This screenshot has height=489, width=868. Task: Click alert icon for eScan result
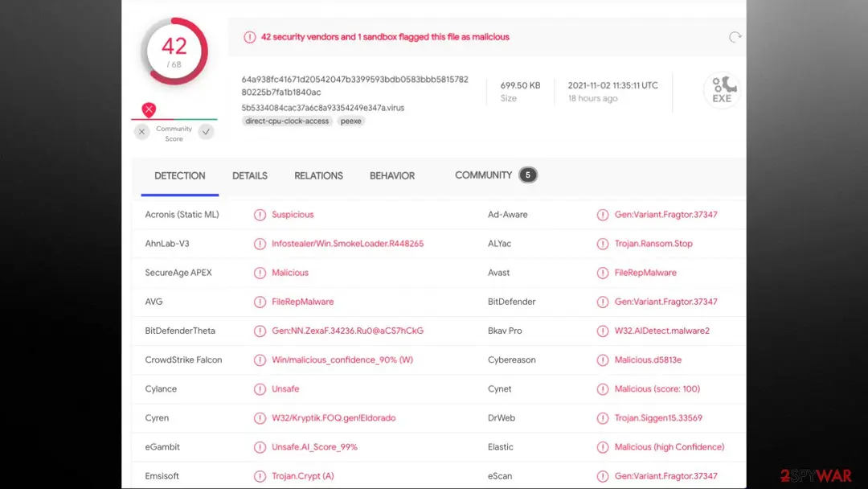[602, 476]
